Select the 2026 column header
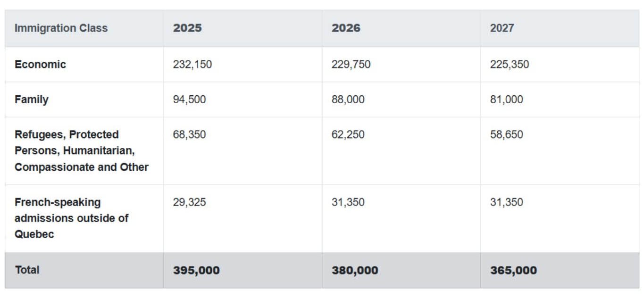Image resolution: width=644 pixels, height=298 pixels. [346, 28]
